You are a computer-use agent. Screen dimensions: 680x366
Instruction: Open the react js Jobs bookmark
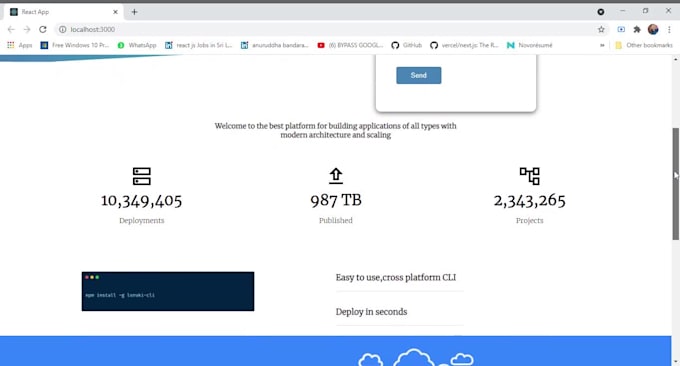tap(199, 45)
